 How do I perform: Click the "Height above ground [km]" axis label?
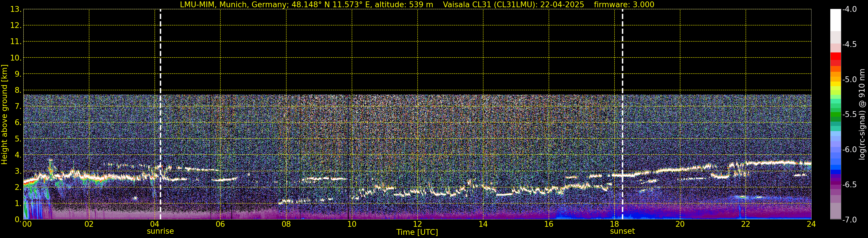coord(4,115)
